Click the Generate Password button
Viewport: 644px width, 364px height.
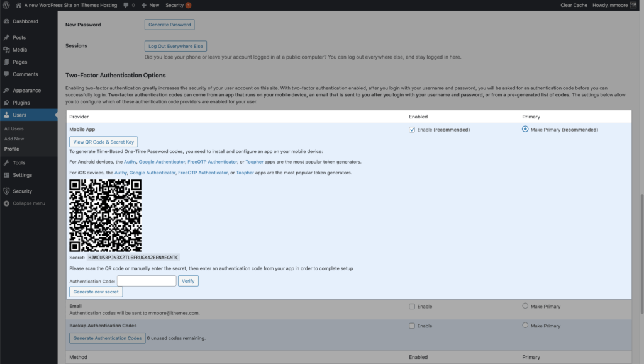170,25
